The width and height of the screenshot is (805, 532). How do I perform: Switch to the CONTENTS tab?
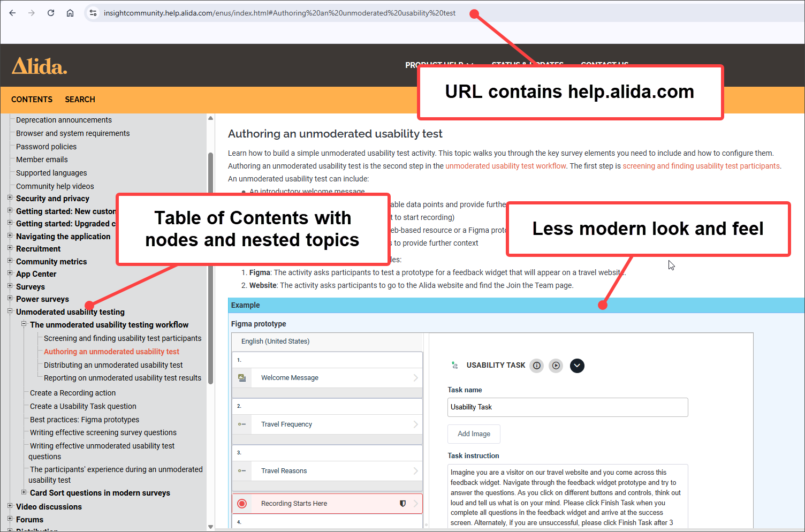click(x=32, y=100)
